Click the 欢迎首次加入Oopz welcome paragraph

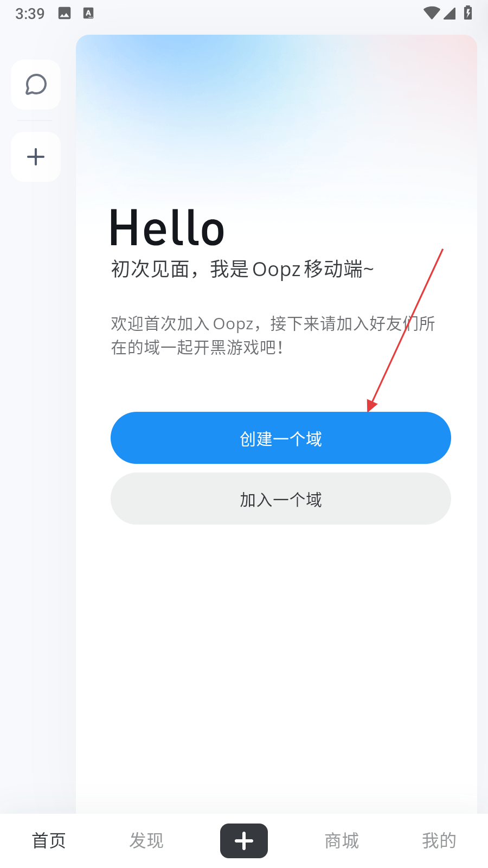pos(273,335)
